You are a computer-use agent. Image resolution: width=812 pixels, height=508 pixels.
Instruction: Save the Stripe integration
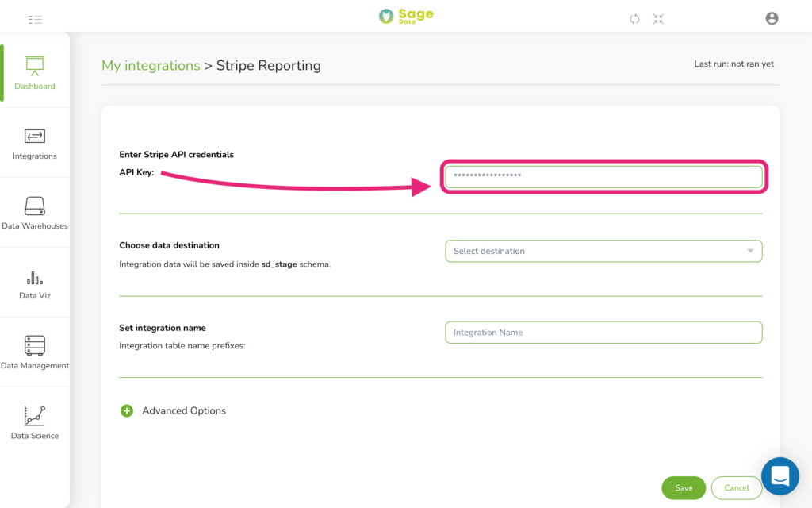(684, 488)
